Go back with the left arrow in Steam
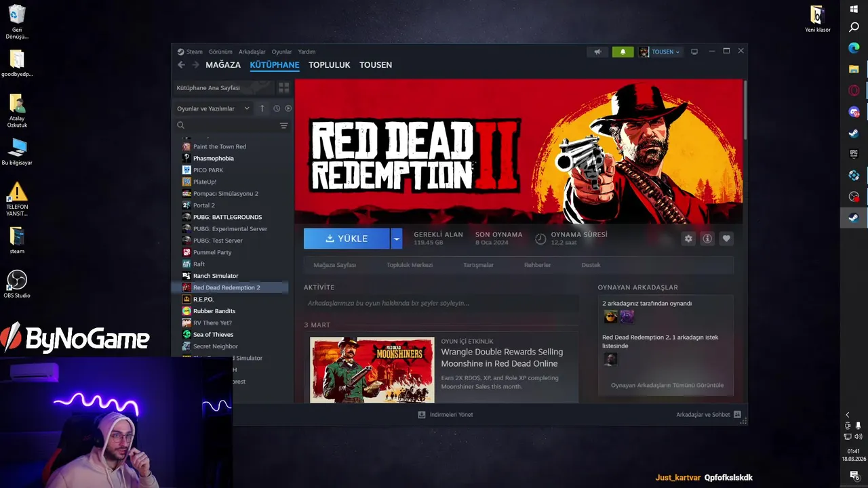Image resolution: width=868 pixels, height=488 pixels. (181, 65)
